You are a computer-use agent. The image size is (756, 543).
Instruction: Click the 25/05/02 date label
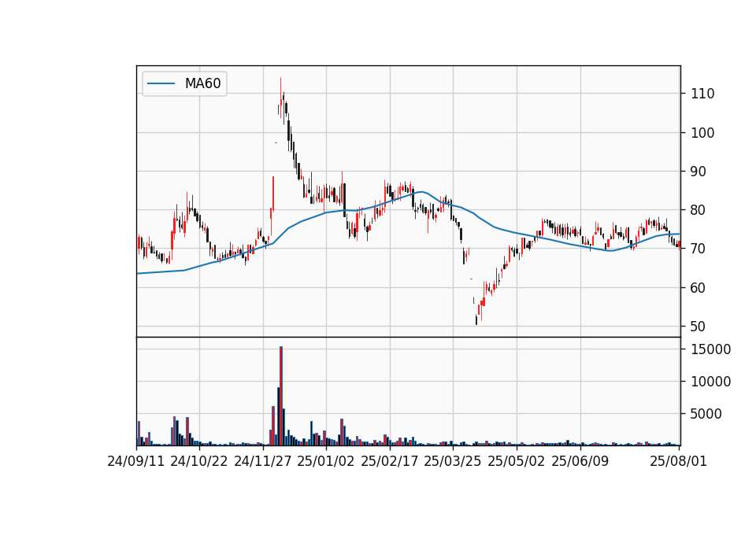(x=517, y=461)
